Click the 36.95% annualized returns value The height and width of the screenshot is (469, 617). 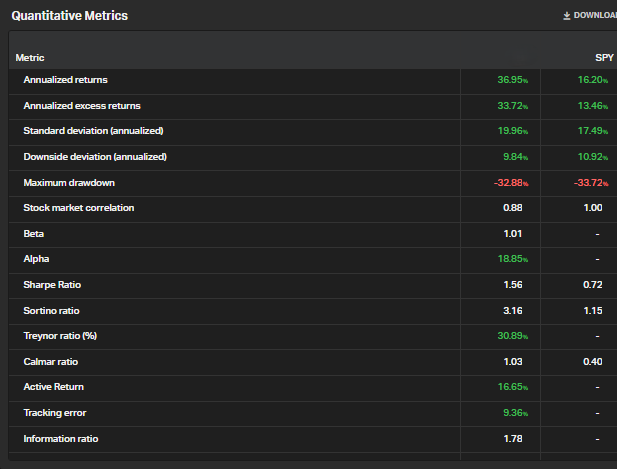click(513, 80)
